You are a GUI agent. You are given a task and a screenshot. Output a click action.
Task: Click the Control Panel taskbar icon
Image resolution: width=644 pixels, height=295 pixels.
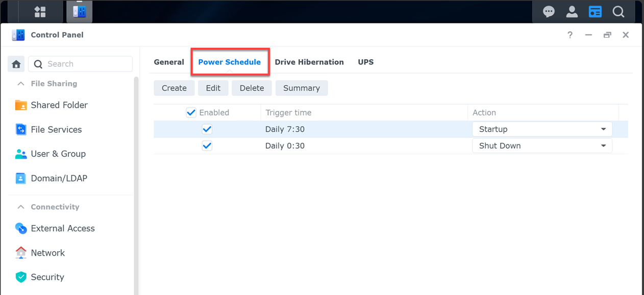79,12
